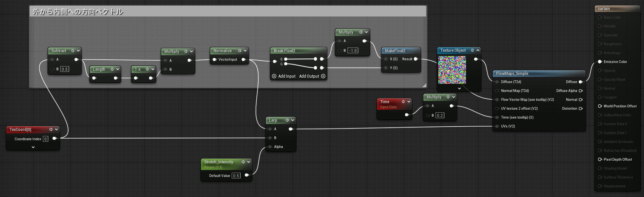Click the Default Value field on Stretch_Intencity
The height and width of the screenshot is (197, 644).
236,176
